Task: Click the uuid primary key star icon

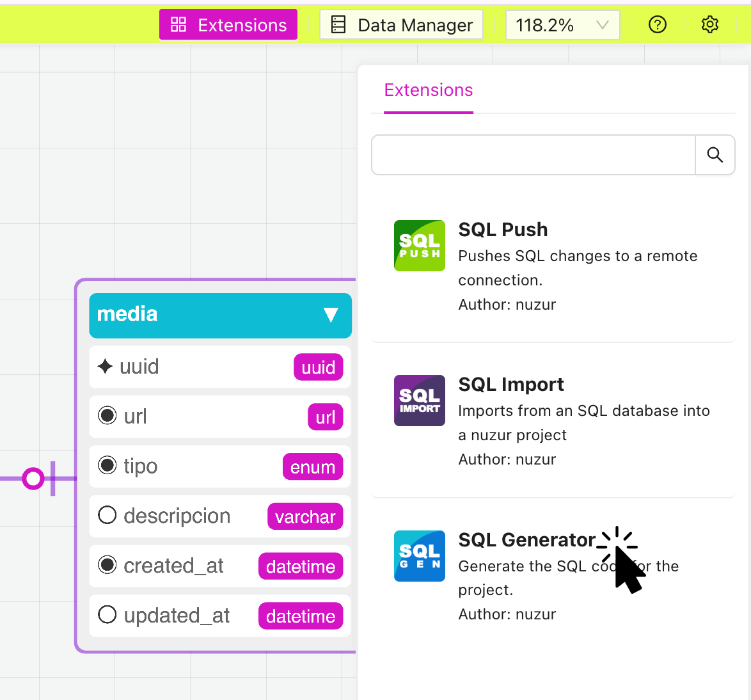Action: [x=105, y=367]
